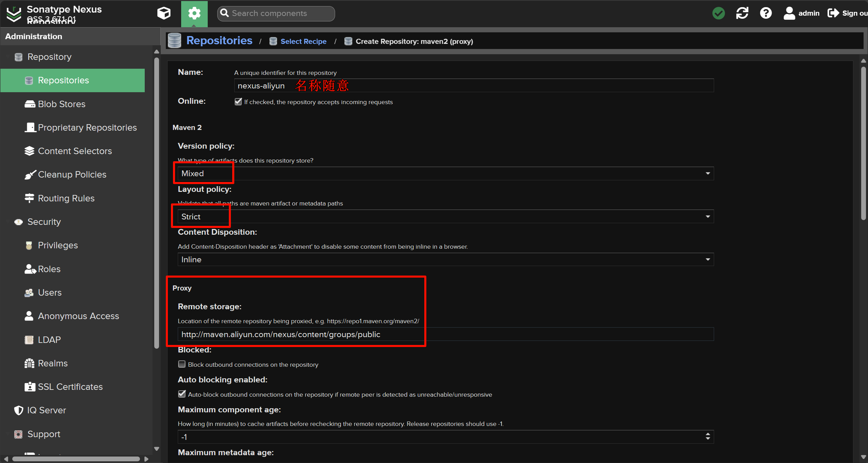Click the Sign out icon
The image size is (868, 463).
[x=833, y=13]
